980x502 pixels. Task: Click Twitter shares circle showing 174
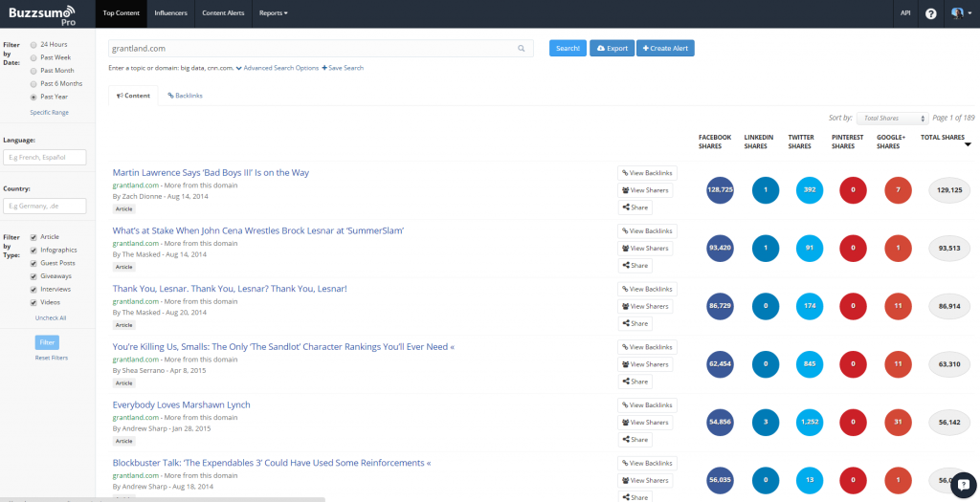pyautogui.click(x=810, y=306)
